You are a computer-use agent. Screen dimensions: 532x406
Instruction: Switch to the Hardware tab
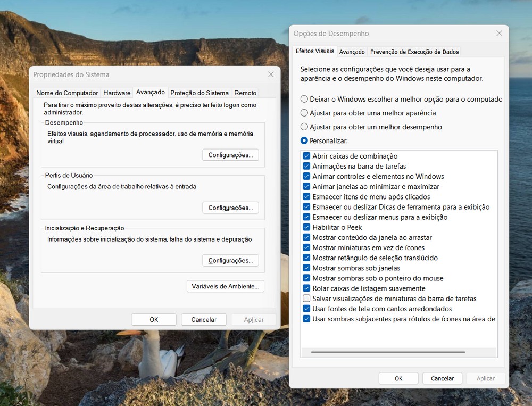click(x=117, y=93)
